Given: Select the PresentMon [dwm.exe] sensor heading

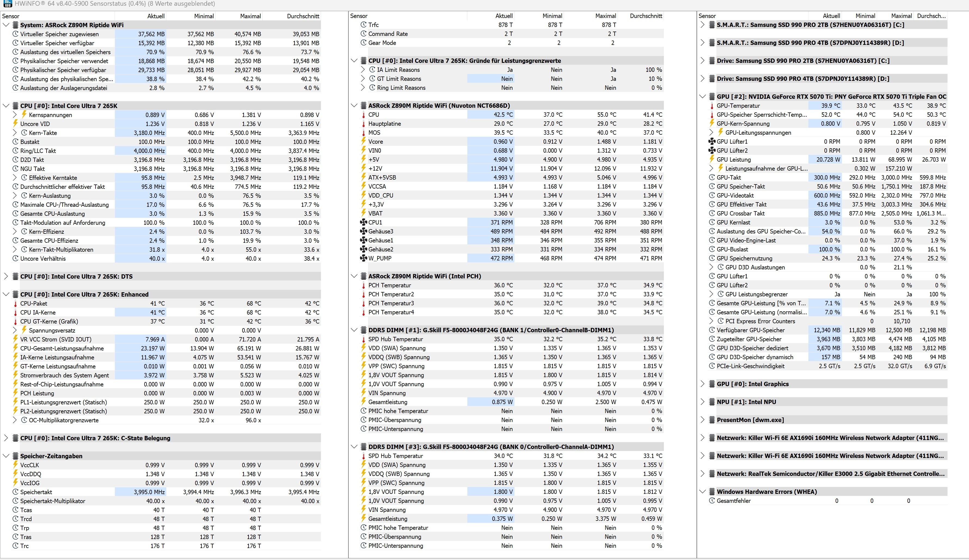Looking at the screenshot, I should [750, 420].
